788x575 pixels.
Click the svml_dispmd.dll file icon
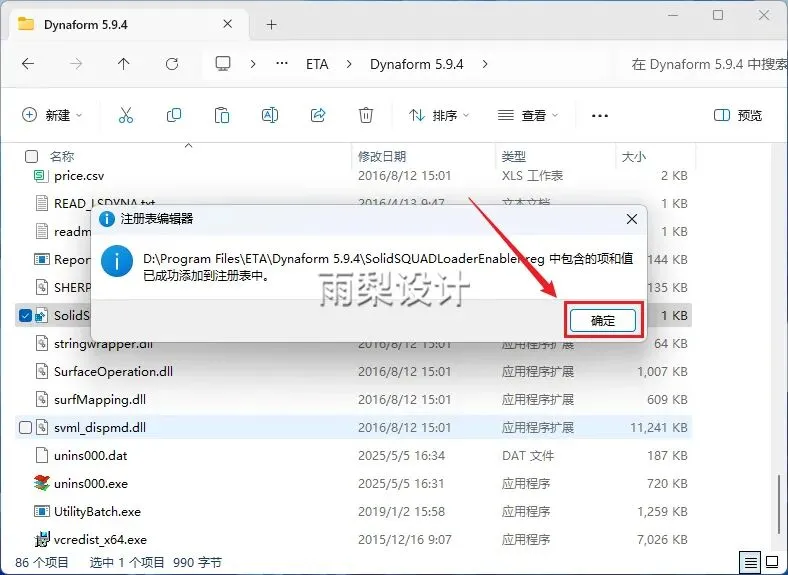pyautogui.click(x=42, y=427)
